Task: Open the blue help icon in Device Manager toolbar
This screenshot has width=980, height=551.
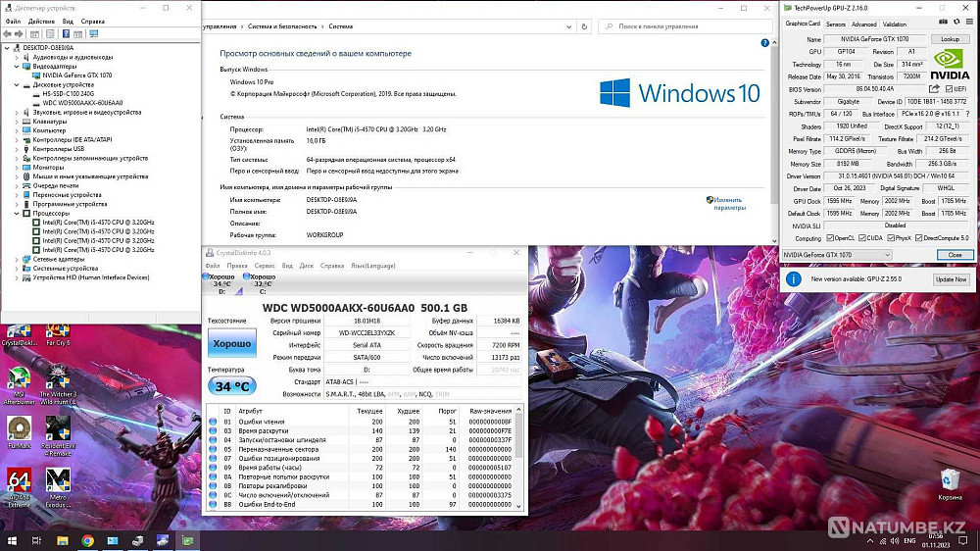Action: click(66, 33)
